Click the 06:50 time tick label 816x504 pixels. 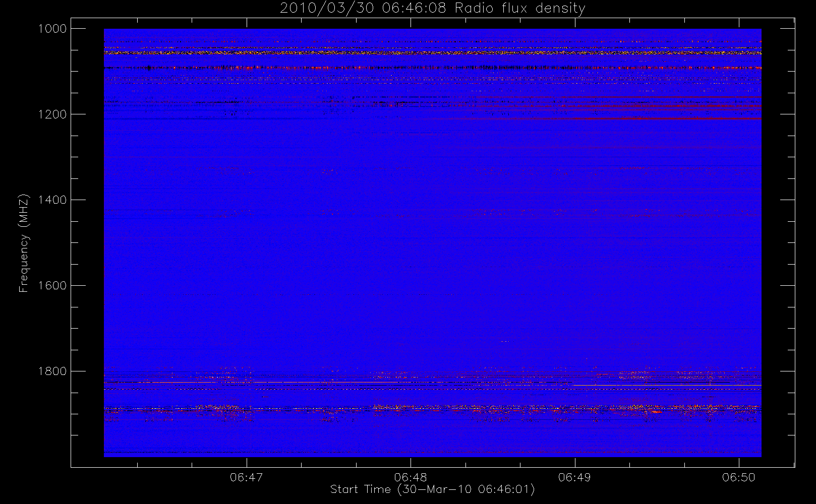tap(739, 477)
